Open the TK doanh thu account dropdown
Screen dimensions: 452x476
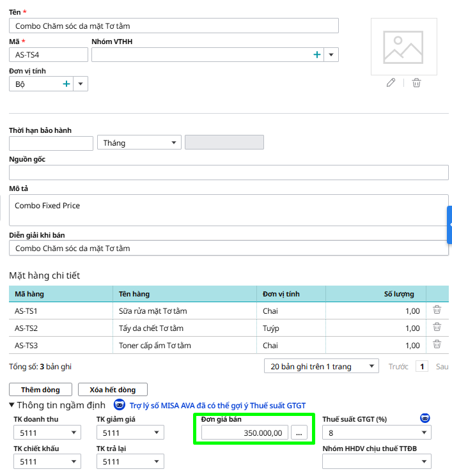tap(74, 433)
